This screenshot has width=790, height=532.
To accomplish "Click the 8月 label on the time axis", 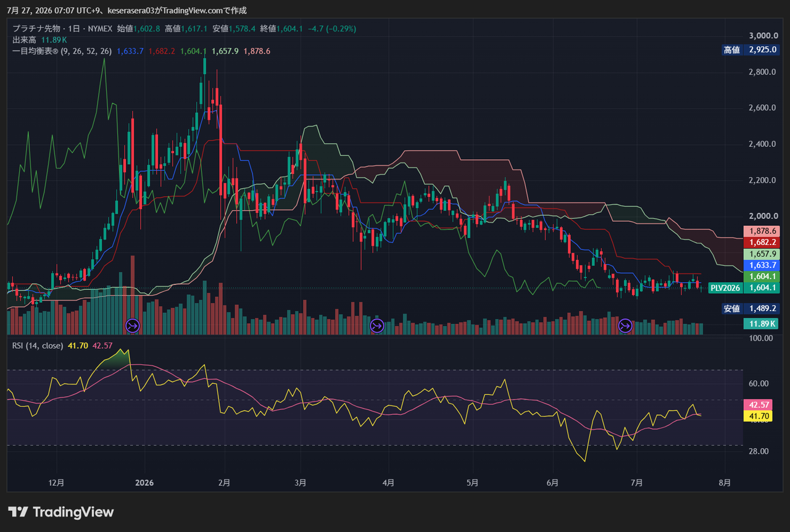I will (x=725, y=482).
